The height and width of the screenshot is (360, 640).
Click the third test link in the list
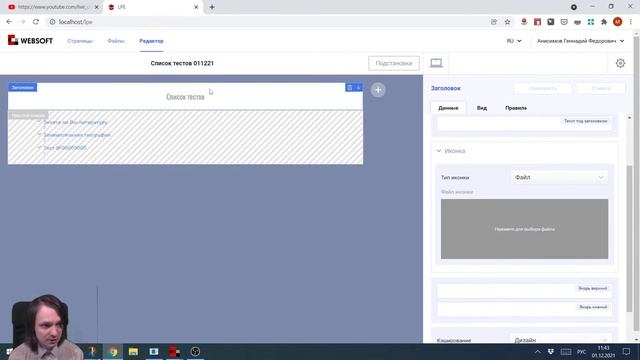[x=65, y=148]
